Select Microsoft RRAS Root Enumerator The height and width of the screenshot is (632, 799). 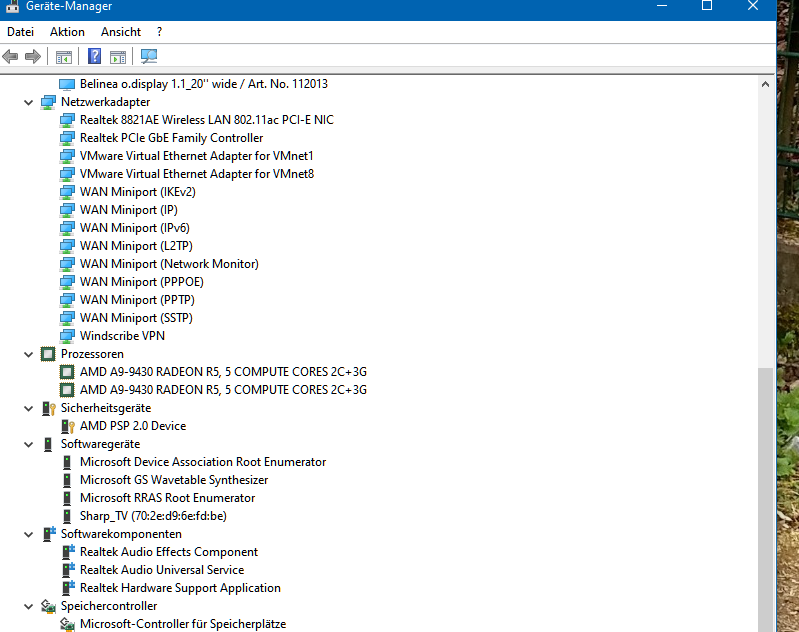167,497
